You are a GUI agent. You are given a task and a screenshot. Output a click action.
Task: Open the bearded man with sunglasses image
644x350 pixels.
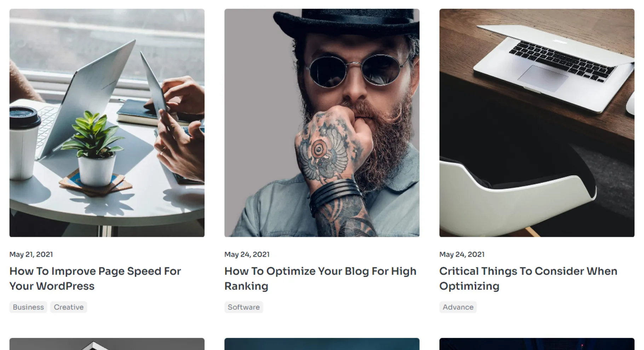[322, 123]
